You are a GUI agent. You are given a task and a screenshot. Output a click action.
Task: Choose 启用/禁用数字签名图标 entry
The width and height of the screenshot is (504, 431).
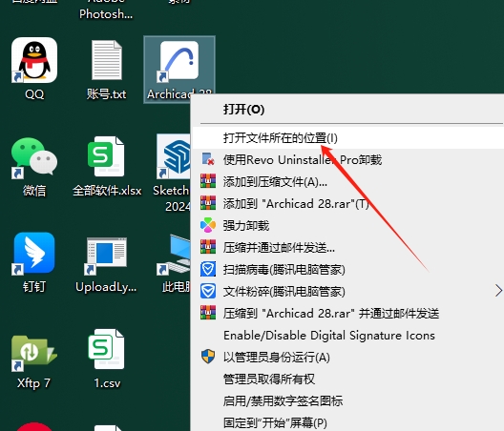click(x=347, y=400)
